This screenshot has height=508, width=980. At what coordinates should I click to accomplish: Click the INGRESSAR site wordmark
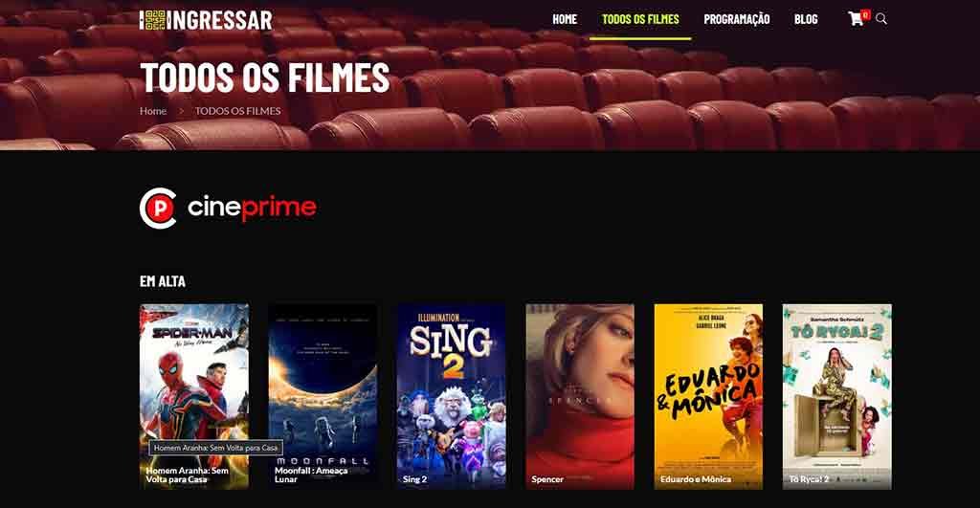click(x=220, y=20)
